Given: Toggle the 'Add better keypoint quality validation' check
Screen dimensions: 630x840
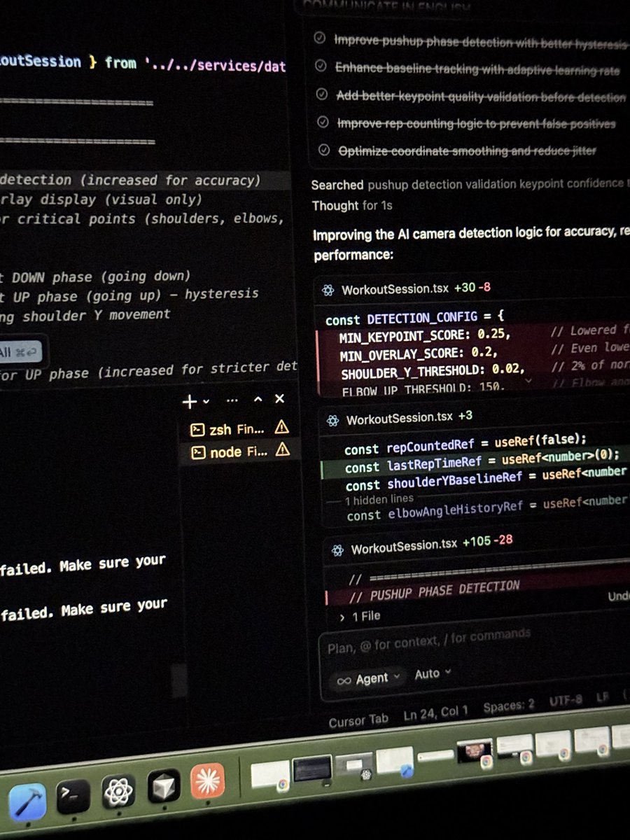Looking at the screenshot, I should 323,94.
